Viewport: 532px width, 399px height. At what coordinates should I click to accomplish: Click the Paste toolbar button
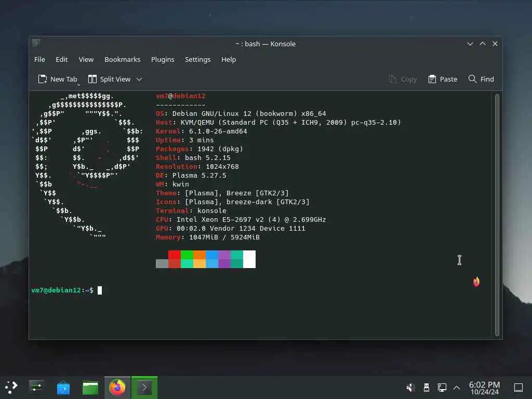[443, 79]
